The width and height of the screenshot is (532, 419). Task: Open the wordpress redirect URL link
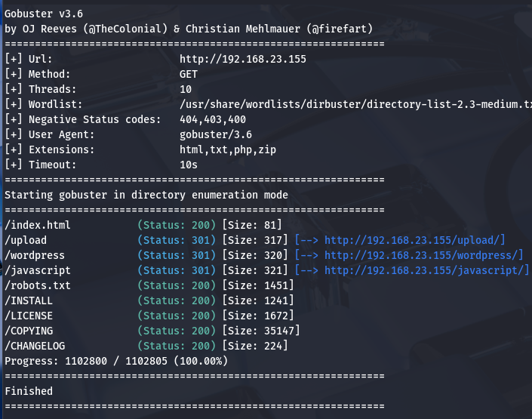point(421,255)
